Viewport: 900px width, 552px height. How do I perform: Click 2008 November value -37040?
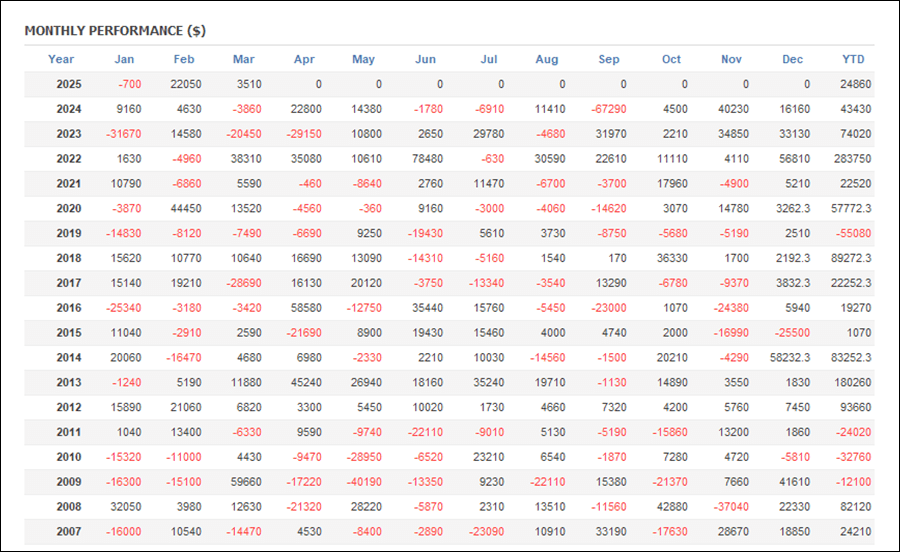[731, 507]
